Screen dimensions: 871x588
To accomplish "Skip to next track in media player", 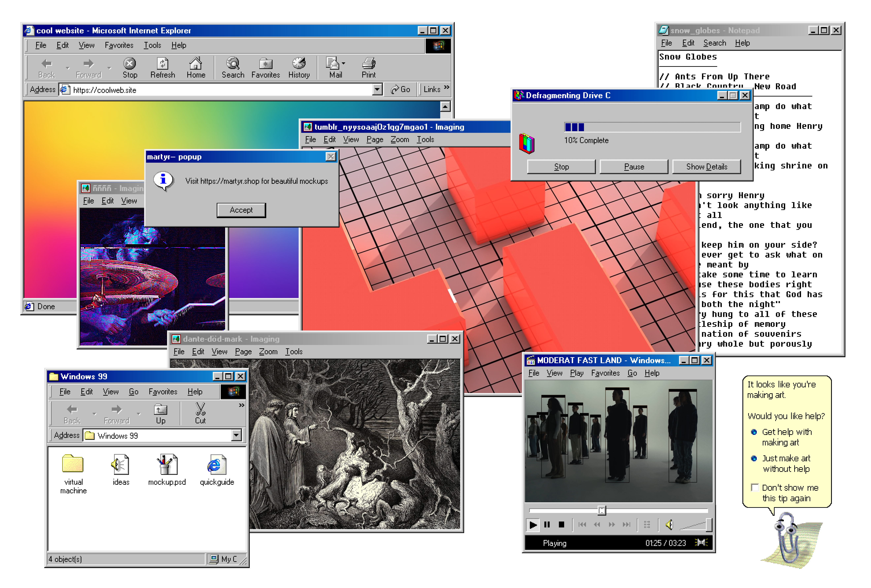I will [626, 524].
